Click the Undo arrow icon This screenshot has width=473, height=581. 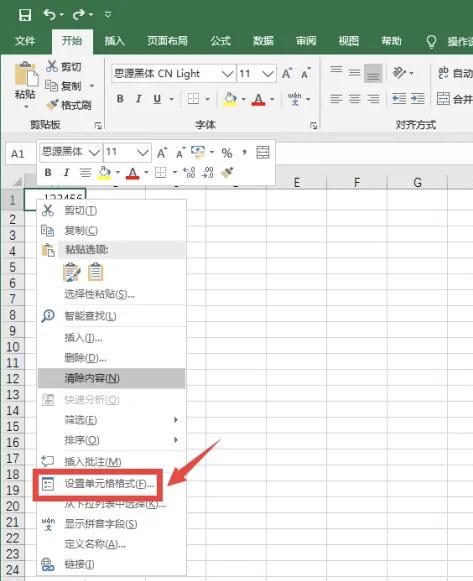[49, 14]
